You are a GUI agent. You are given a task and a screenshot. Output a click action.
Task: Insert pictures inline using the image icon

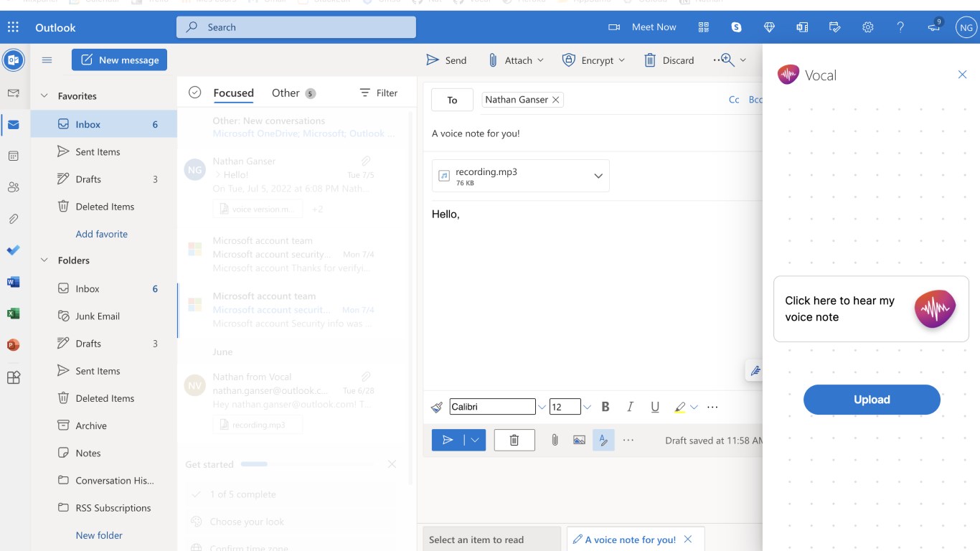[x=579, y=440]
